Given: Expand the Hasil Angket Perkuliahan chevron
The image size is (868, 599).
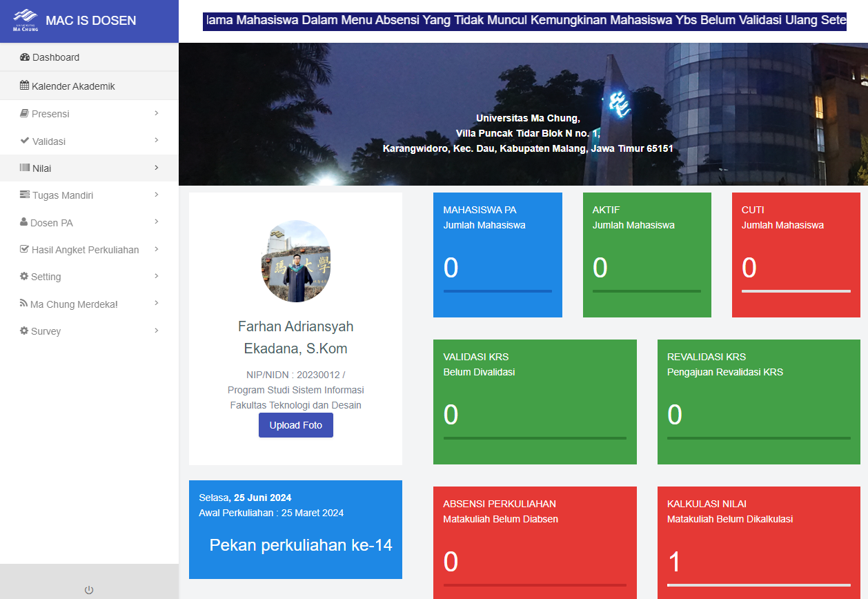Looking at the screenshot, I should coord(157,249).
